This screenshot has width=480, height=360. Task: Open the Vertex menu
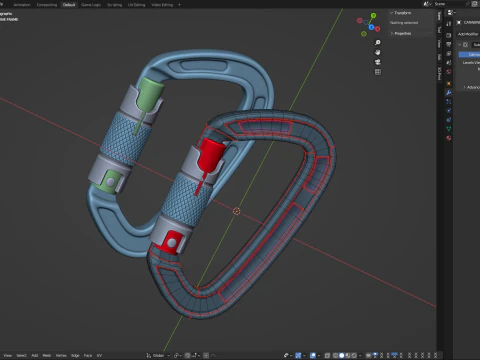(x=61, y=355)
